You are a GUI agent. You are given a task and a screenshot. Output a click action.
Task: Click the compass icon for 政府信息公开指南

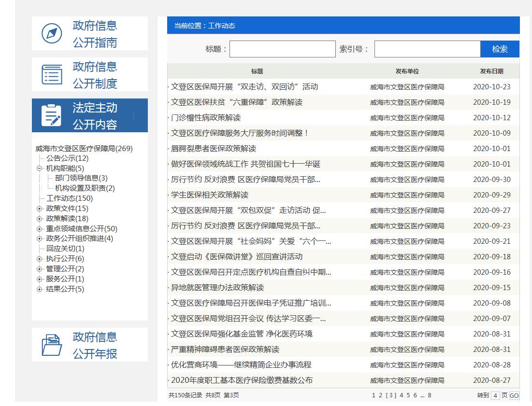[52, 34]
